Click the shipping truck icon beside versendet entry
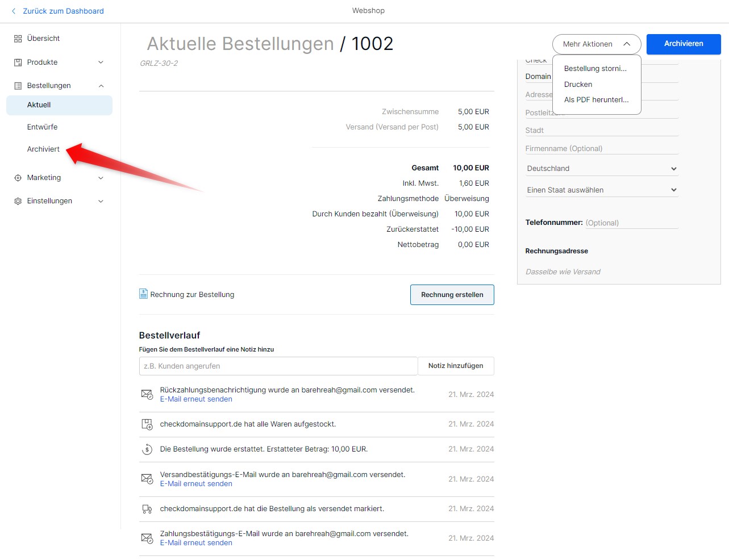The image size is (729, 560). tap(147, 508)
